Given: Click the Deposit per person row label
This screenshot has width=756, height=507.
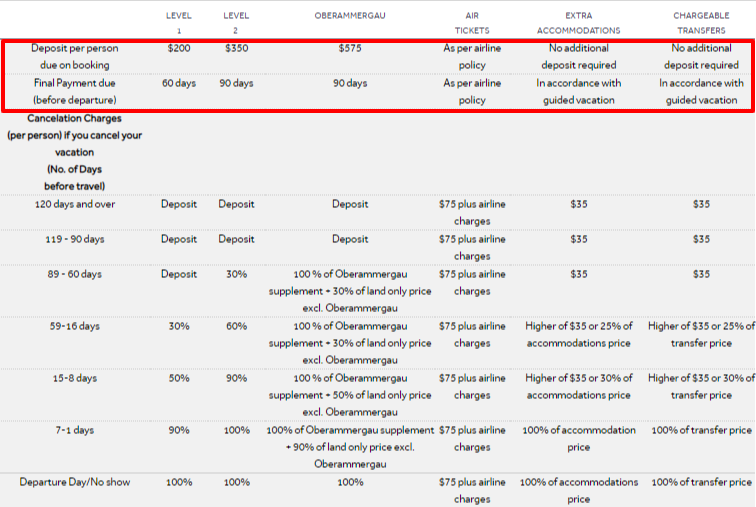Looking at the screenshot, I should point(75,56).
